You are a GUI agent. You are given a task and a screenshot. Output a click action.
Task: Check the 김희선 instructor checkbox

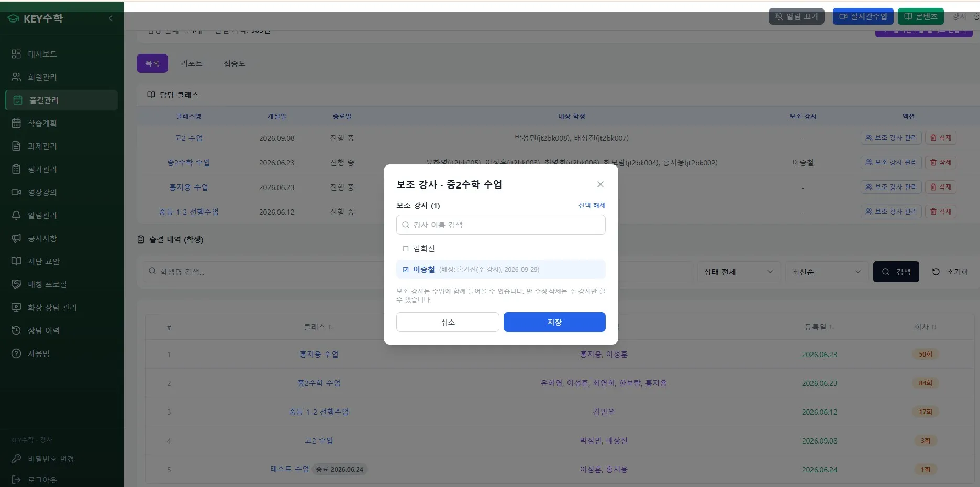click(x=406, y=249)
